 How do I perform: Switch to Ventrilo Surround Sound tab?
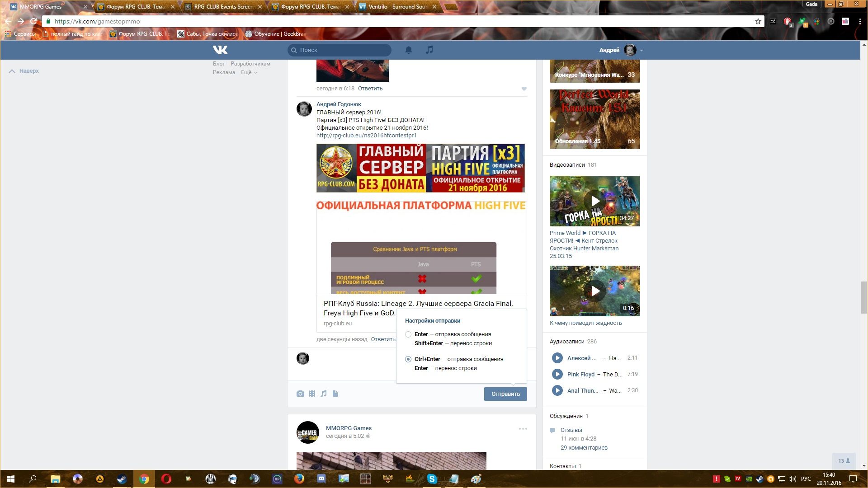(397, 7)
